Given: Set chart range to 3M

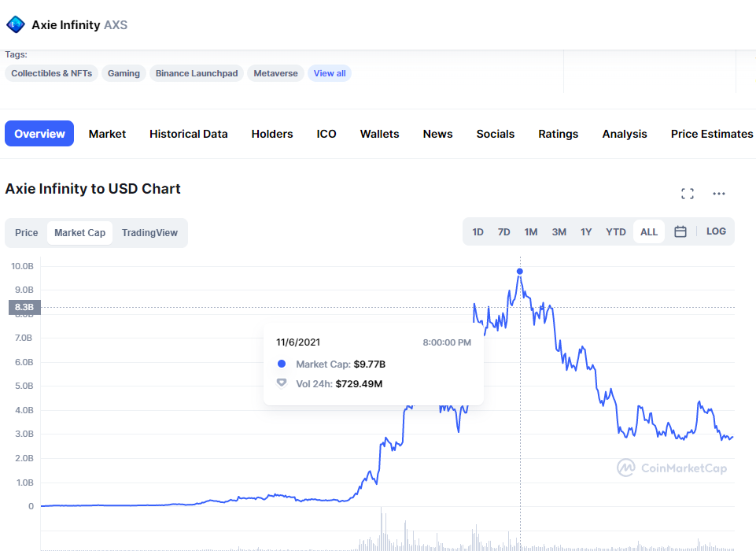Looking at the screenshot, I should click(559, 232).
